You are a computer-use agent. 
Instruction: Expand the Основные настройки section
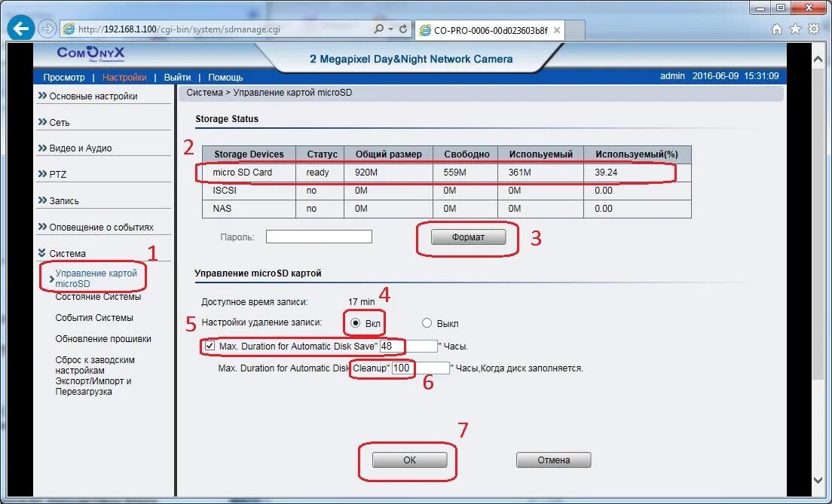[93, 96]
